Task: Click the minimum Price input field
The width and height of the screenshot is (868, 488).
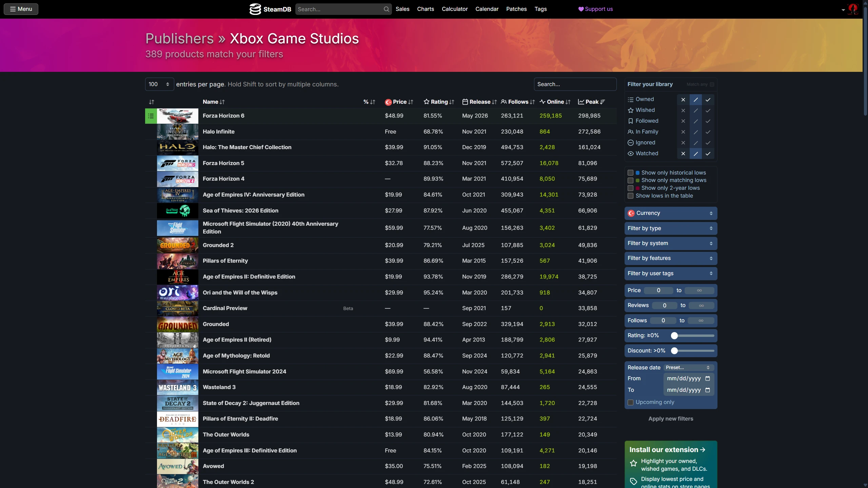Action: click(x=658, y=290)
